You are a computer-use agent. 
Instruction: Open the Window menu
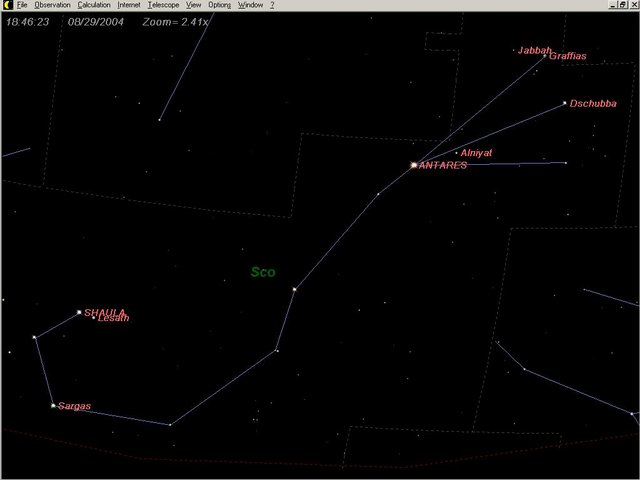click(250, 5)
